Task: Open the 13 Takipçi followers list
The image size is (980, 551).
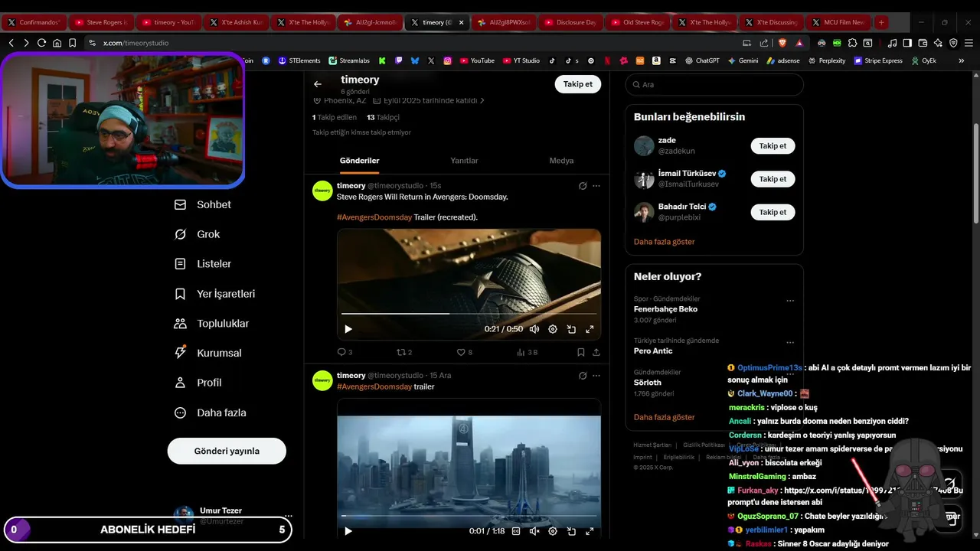Action: click(383, 117)
